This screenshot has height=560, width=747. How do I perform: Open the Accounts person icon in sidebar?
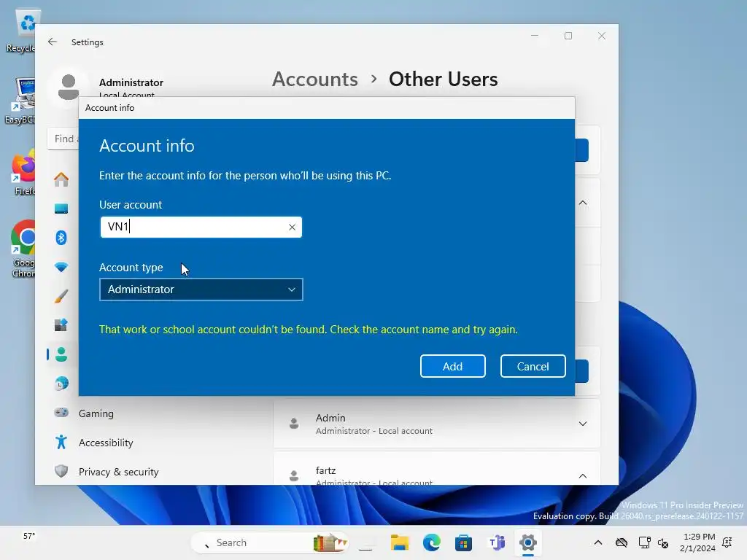pos(61,354)
